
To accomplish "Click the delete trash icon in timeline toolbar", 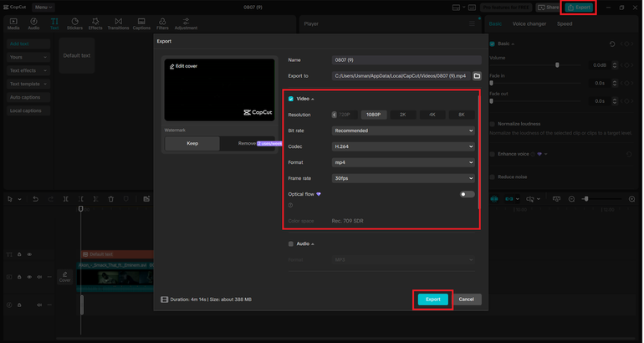I will click(111, 199).
